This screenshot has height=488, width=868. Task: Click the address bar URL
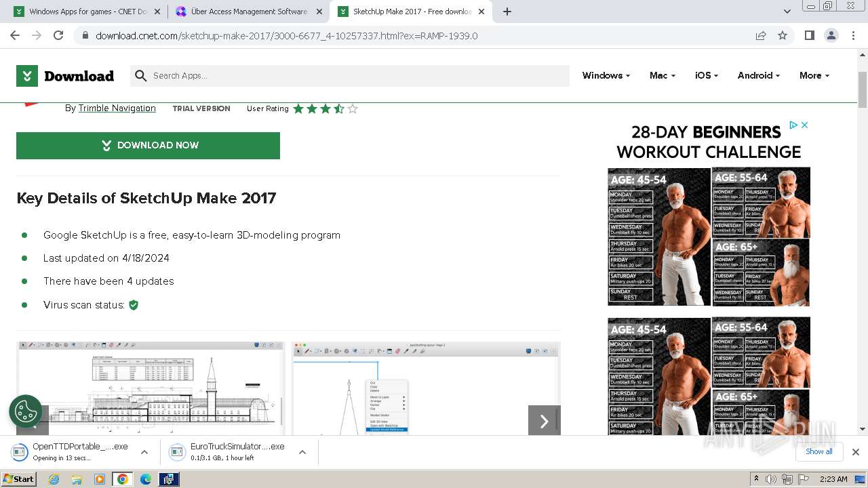[287, 36]
